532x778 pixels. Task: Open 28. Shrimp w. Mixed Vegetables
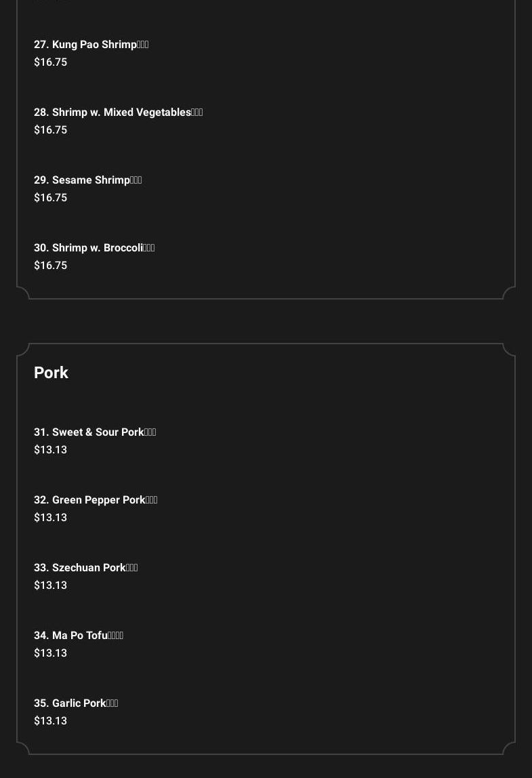click(x=118, y=112)
